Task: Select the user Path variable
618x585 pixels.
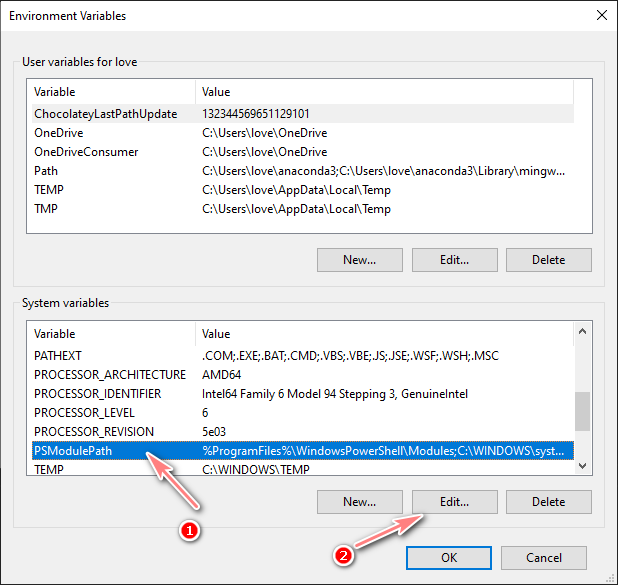Action: tap(46, 171)
